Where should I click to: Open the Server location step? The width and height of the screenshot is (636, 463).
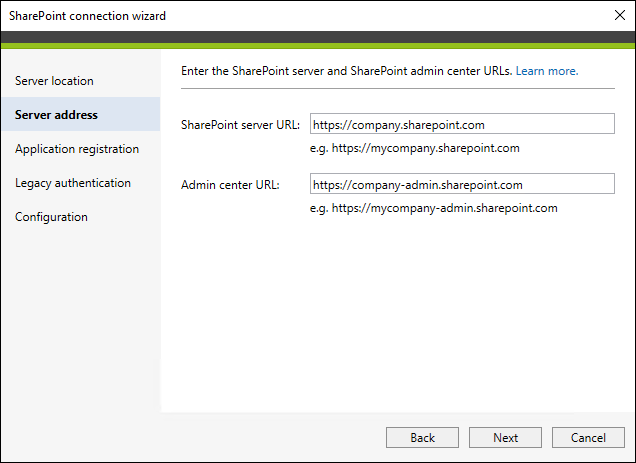click(54, 81)
